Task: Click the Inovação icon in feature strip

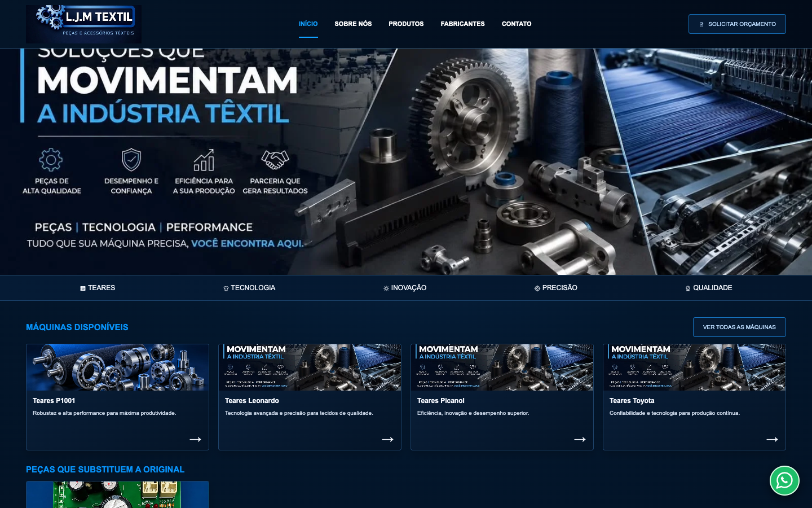Action: tap(386, 288)
